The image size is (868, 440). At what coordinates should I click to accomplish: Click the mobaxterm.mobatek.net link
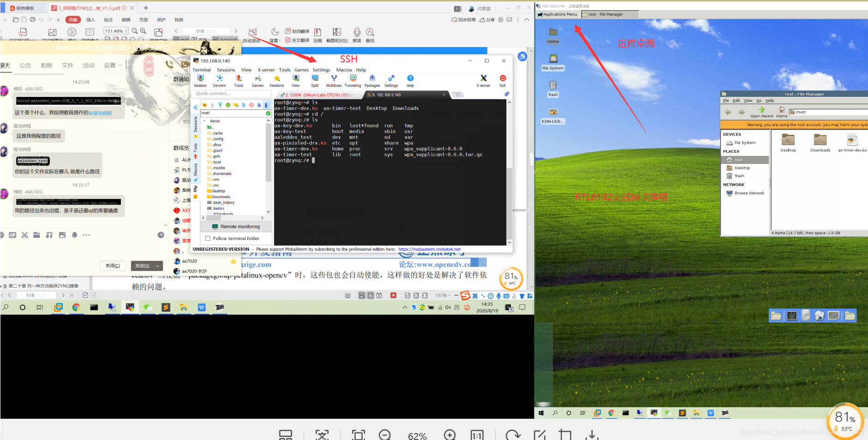(x=429, y=249)
